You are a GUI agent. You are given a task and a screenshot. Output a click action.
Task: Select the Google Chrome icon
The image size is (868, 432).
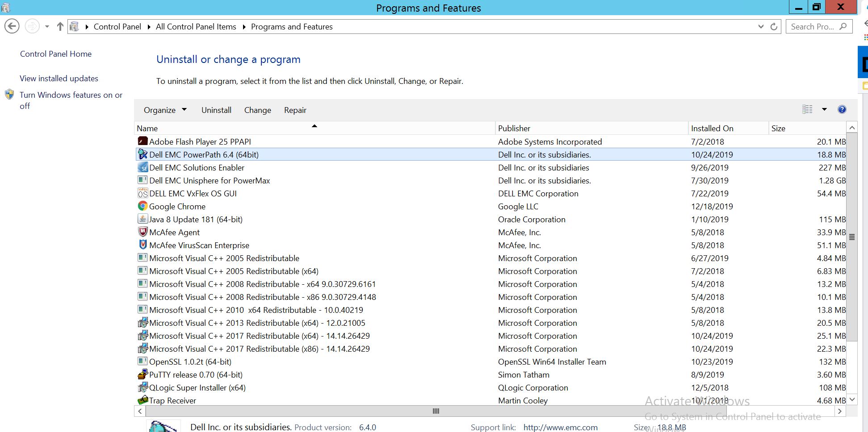coord(143,206)
